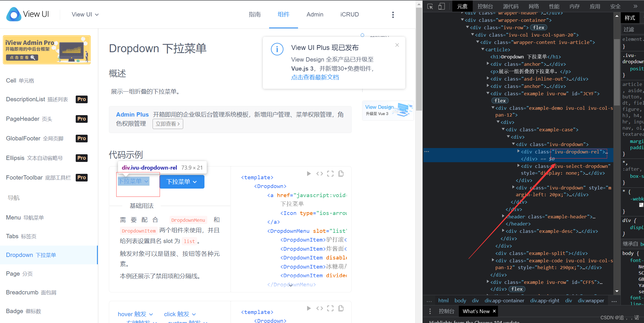Screen dimensions: 644x323
Task: Click the -webkit color swatch in styles
Action: (641, 205)
